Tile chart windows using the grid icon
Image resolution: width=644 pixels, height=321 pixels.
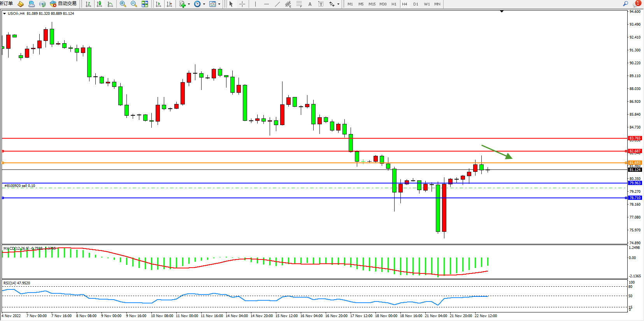[x=145, y=4]
